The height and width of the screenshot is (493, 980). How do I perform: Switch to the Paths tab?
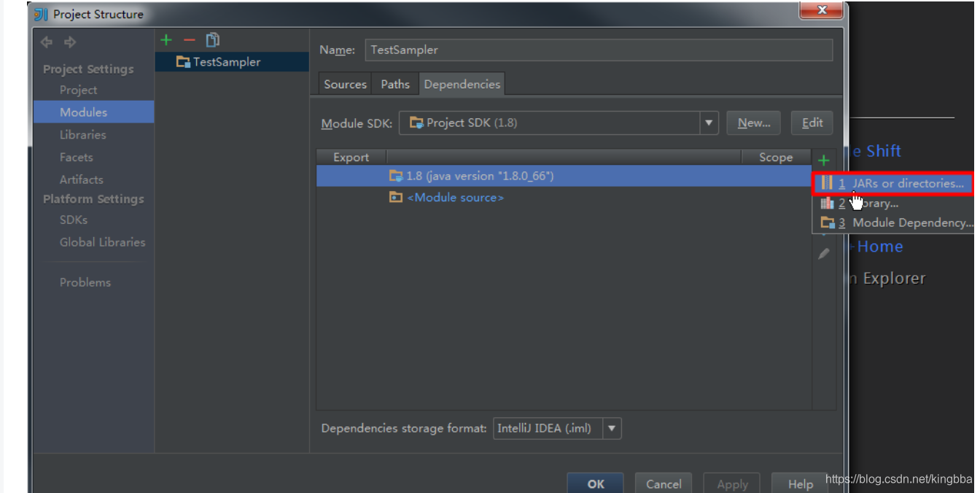tap(395, 84)
